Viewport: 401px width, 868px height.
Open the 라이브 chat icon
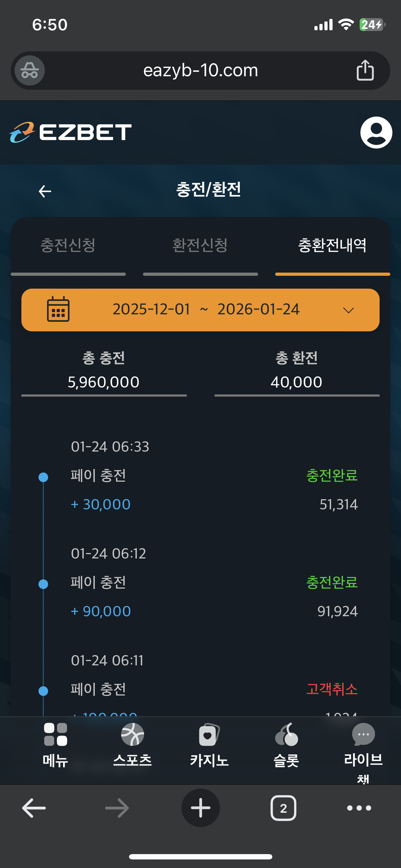coord(363,735)
